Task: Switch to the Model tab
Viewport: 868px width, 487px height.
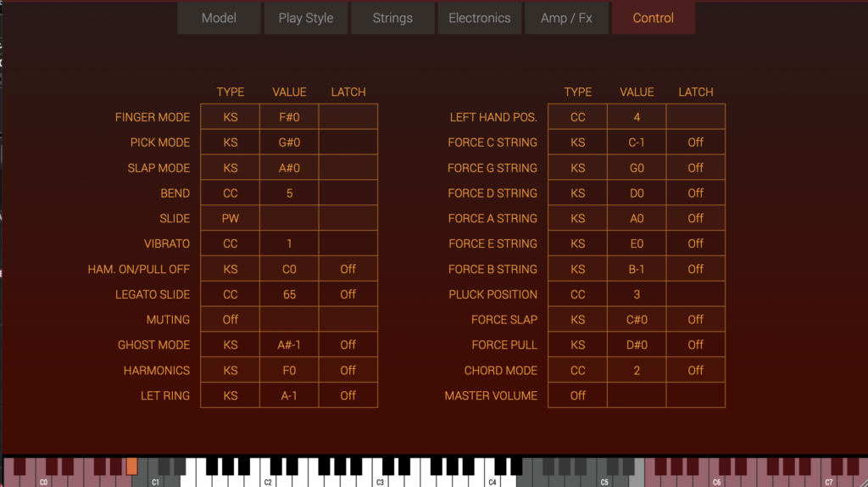Action: click(x=219, y=18)
